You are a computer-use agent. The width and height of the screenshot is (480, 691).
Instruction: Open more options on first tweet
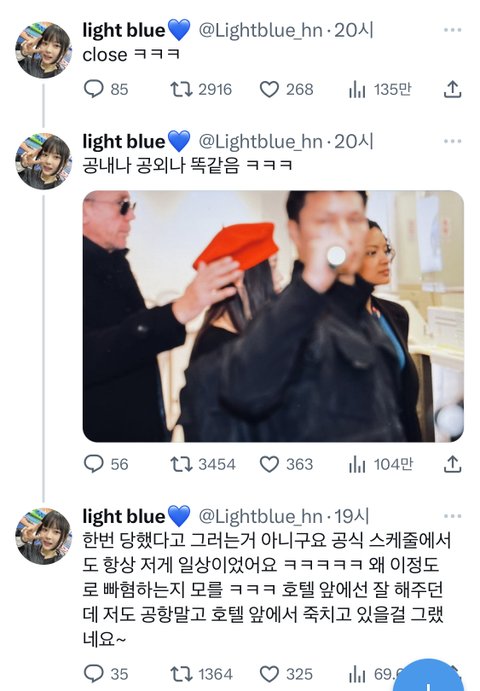[x=452, y=30]
